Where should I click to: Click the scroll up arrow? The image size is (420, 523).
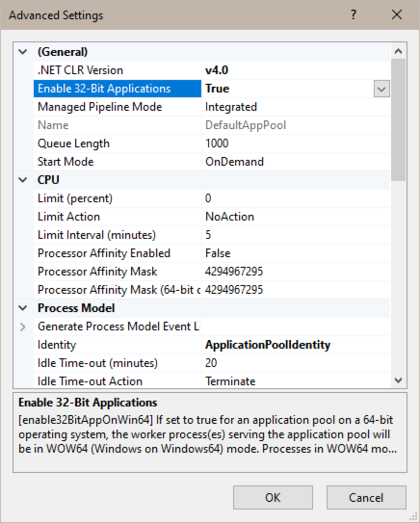point(398,51)
